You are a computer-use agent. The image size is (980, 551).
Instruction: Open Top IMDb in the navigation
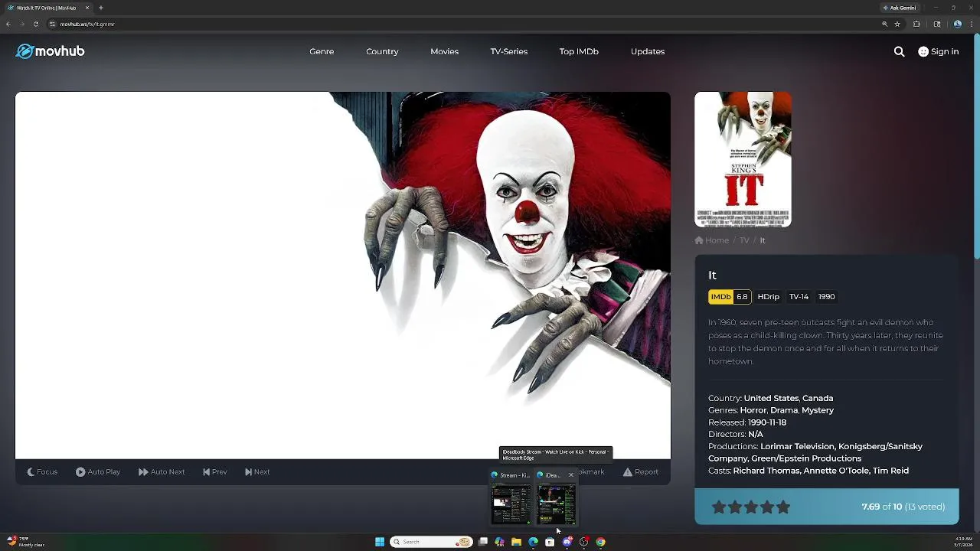[579, 51]
